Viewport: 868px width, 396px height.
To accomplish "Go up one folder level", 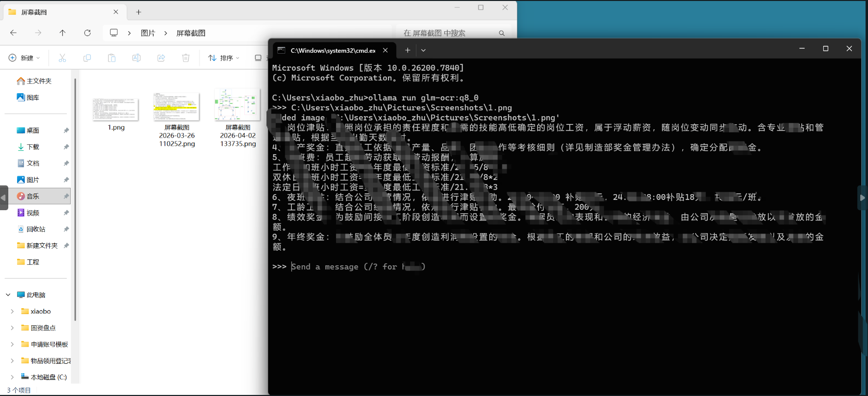I will click(62, 33).
